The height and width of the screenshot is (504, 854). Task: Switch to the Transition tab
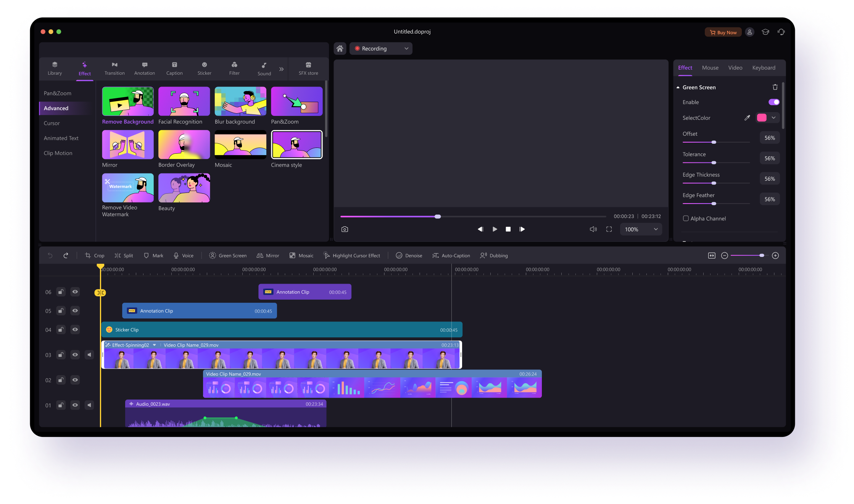coord(114,69)
